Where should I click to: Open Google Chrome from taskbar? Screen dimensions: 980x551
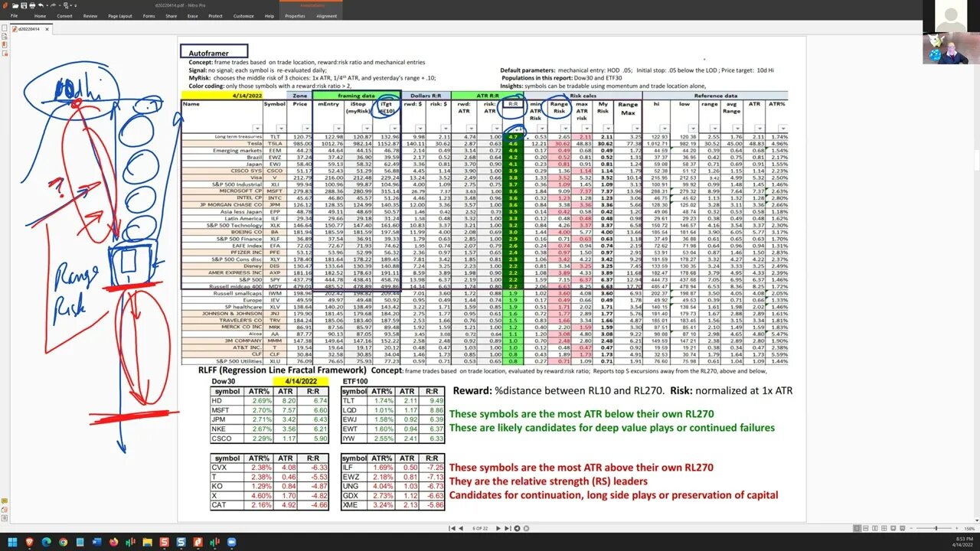point(63,542)
